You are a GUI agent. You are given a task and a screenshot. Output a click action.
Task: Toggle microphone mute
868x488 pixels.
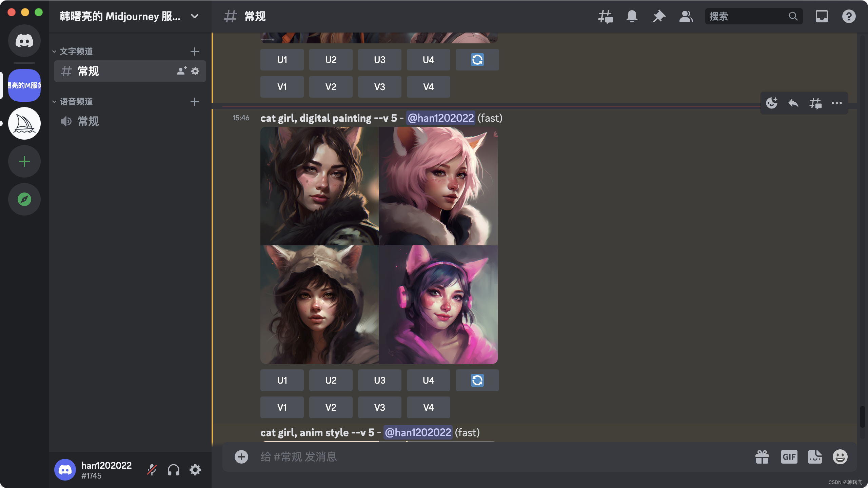pos(152,470)
